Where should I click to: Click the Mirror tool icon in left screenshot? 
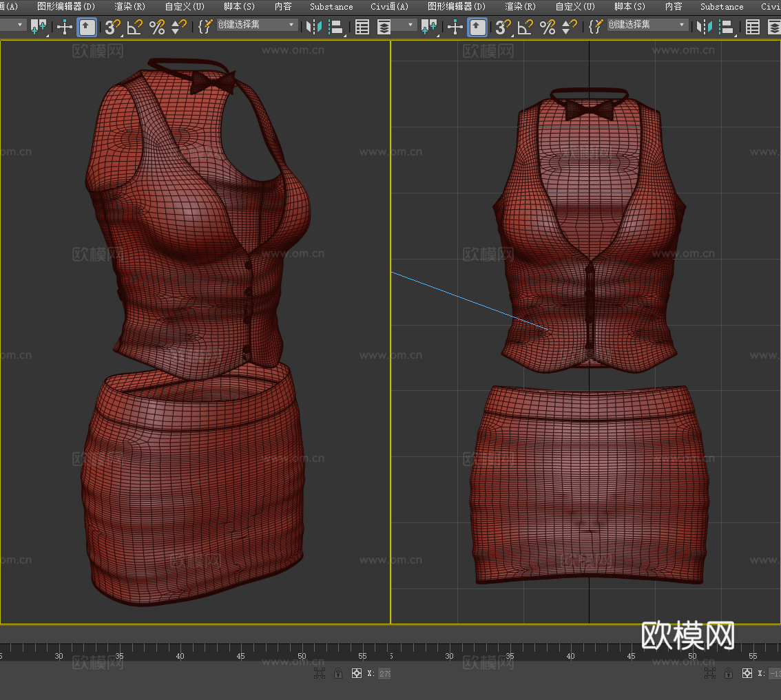coord(314,27)
